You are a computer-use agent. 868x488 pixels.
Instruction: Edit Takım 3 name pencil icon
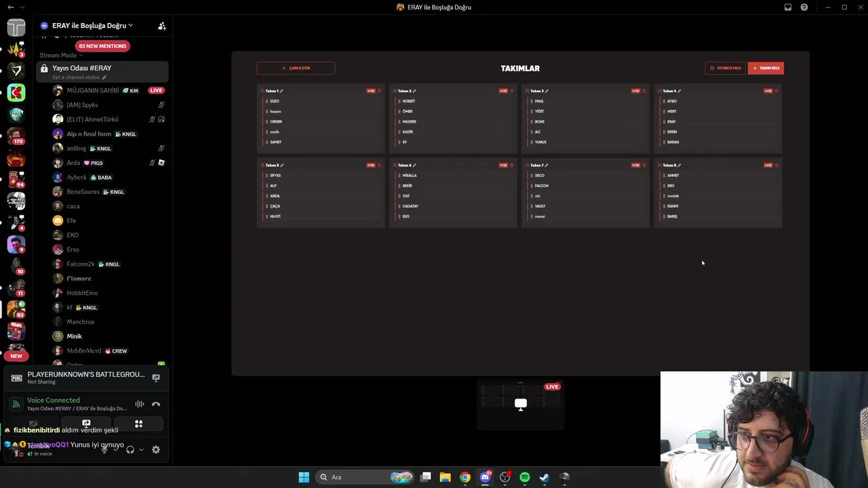(547, 91)
